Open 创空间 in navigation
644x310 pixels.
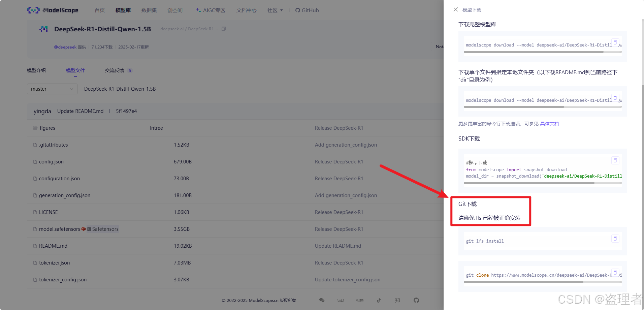click(x=175, y=10)
